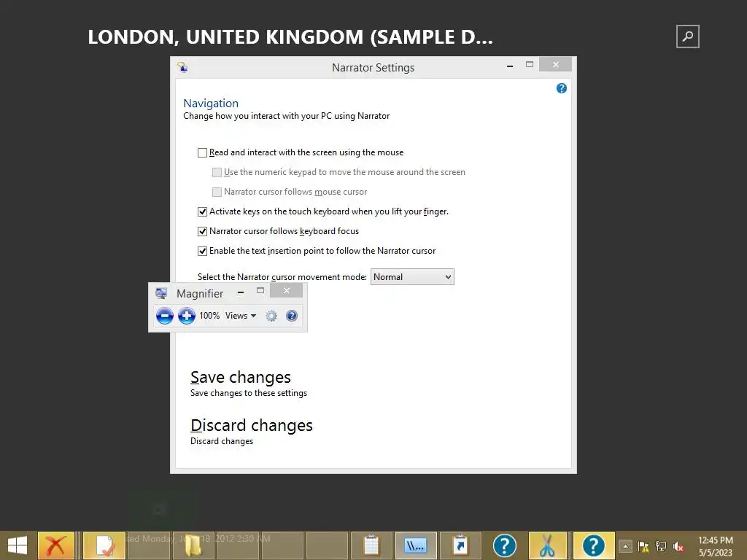Click Discard changes link
Viewport: 747px width, 560px height.
tap(252, 425)
